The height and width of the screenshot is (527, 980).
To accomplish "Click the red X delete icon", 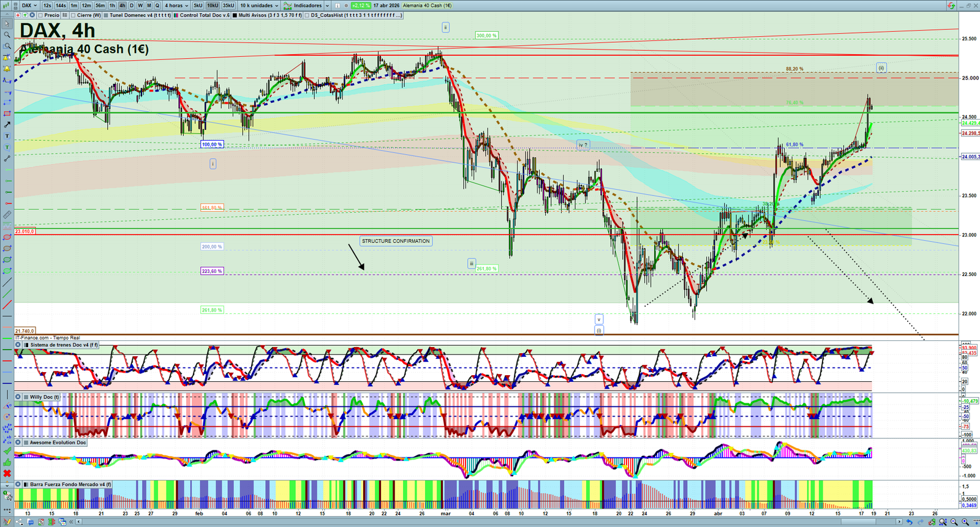I will coord(7,473).
